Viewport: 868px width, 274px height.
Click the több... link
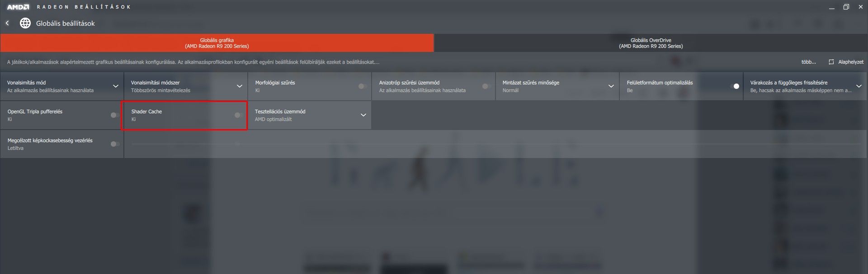809,62
